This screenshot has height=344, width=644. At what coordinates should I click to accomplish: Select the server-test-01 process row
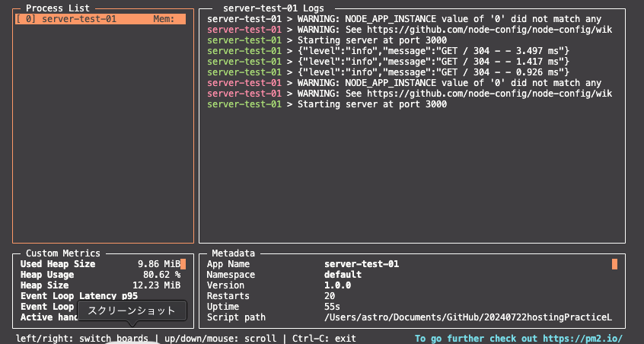tap(100, 19)
